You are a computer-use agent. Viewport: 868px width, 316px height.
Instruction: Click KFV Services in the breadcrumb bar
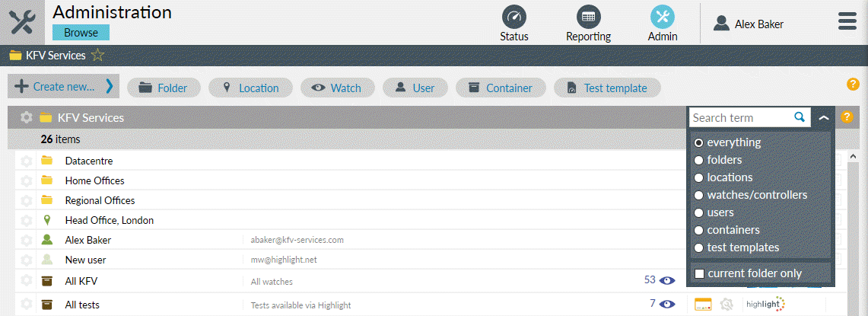pos(56,56)
